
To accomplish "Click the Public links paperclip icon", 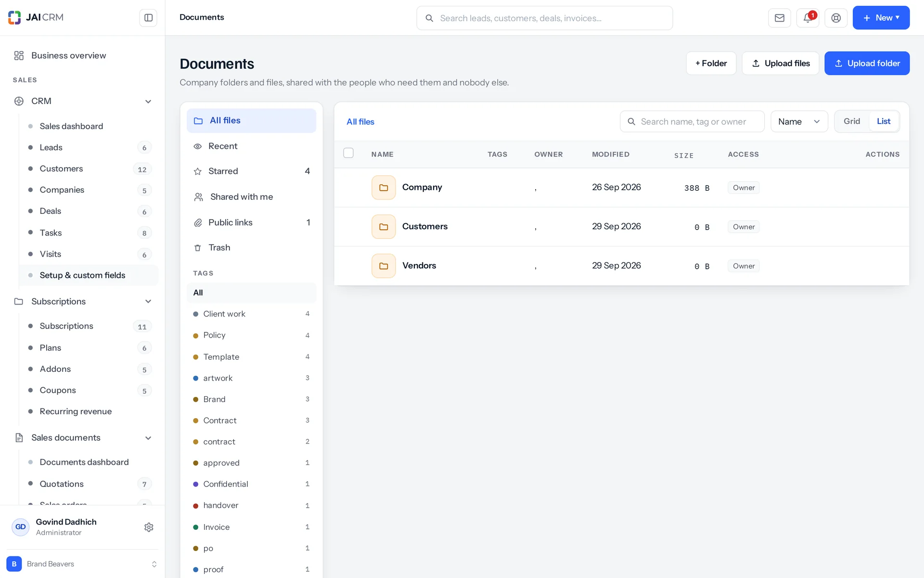I will coord(197,223).
